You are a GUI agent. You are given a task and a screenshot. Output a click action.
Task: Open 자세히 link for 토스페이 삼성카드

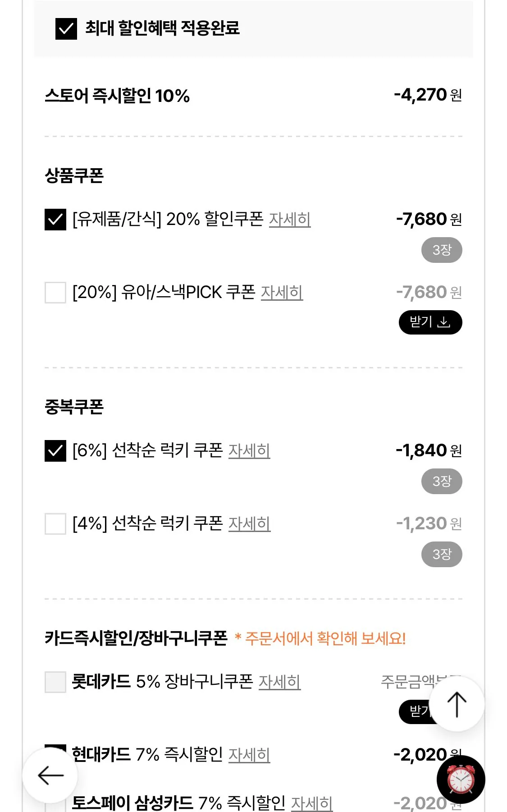[x=312, y=803]
